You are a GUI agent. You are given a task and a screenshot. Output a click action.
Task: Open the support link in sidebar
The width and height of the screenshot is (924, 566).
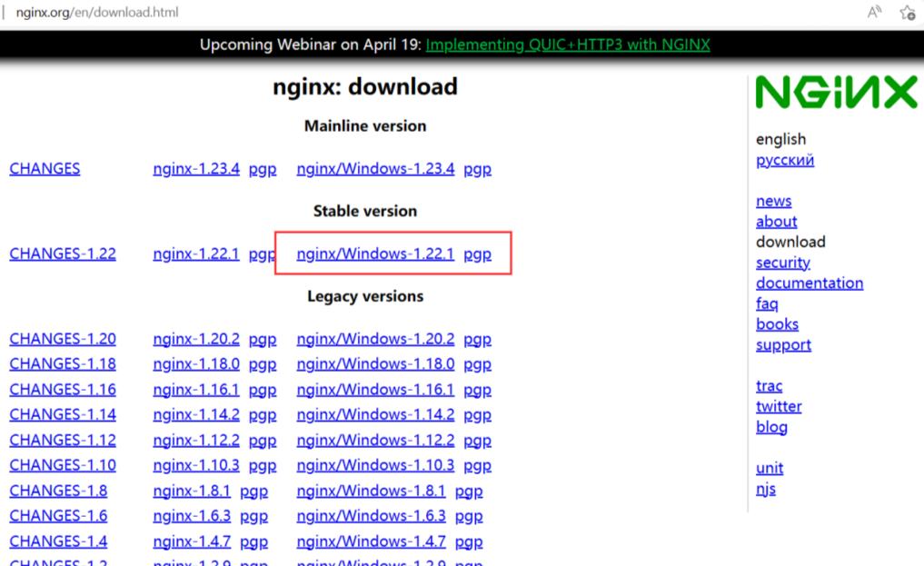point(783,345)
